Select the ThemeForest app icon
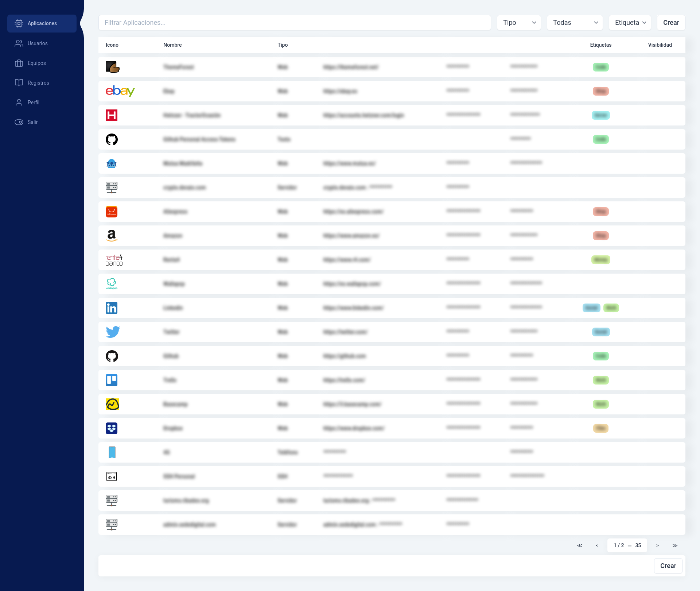 [113, 67]
